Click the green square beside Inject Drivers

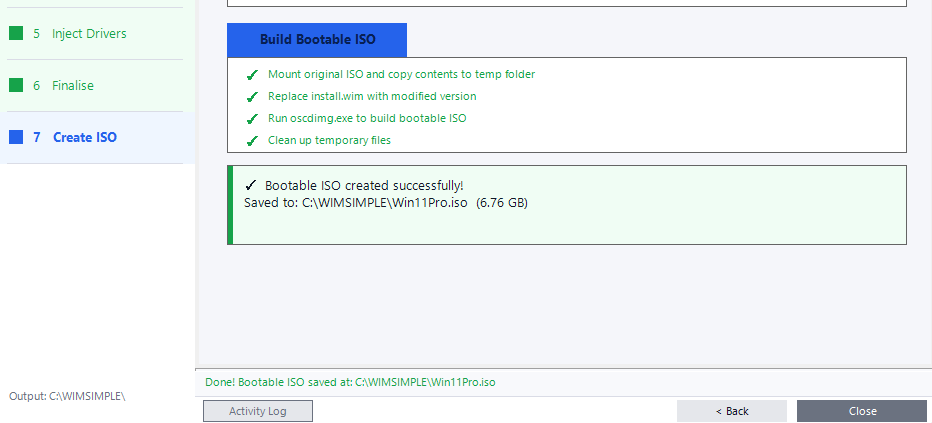[16, 33]
